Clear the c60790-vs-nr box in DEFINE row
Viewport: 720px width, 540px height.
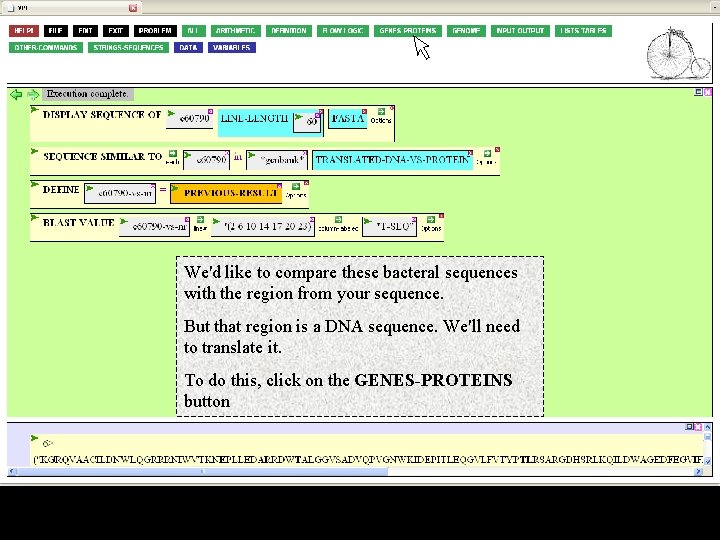point(153,186)
